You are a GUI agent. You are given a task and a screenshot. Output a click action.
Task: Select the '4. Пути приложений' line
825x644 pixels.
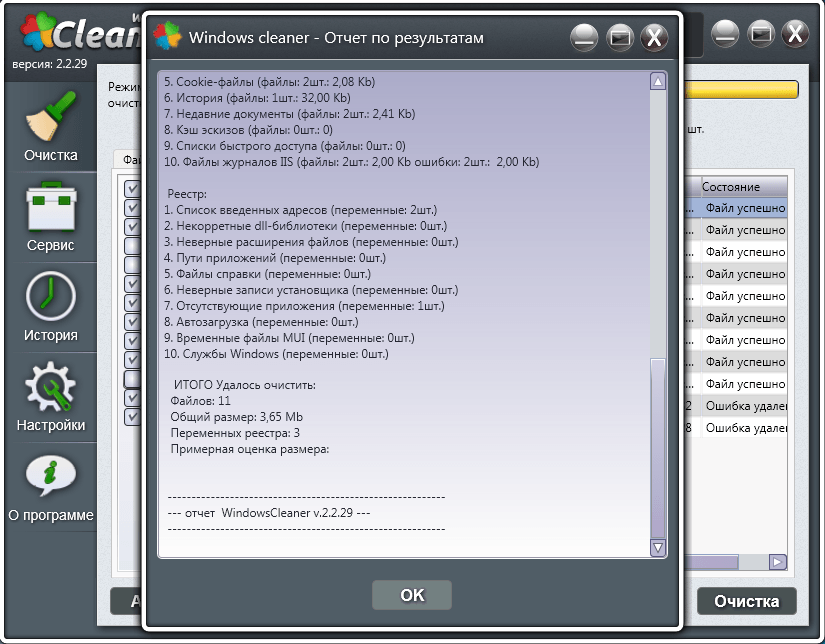coord(275,258)
